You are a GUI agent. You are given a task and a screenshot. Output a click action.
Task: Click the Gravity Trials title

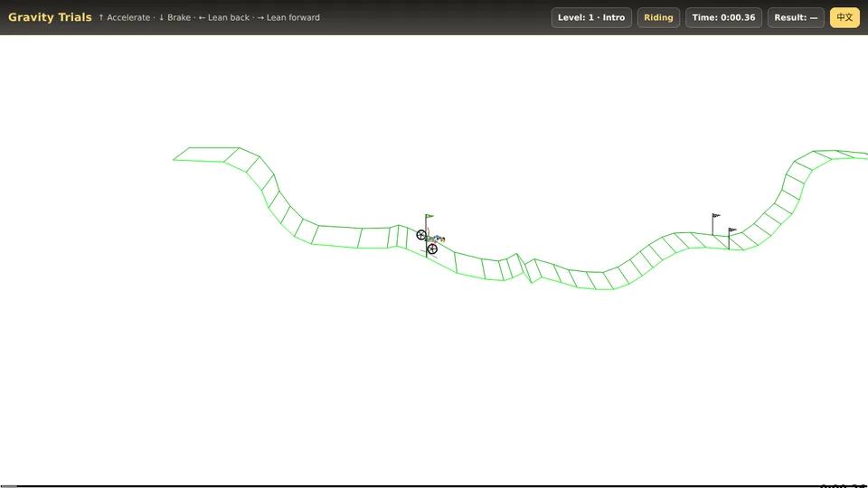(50, 17)
